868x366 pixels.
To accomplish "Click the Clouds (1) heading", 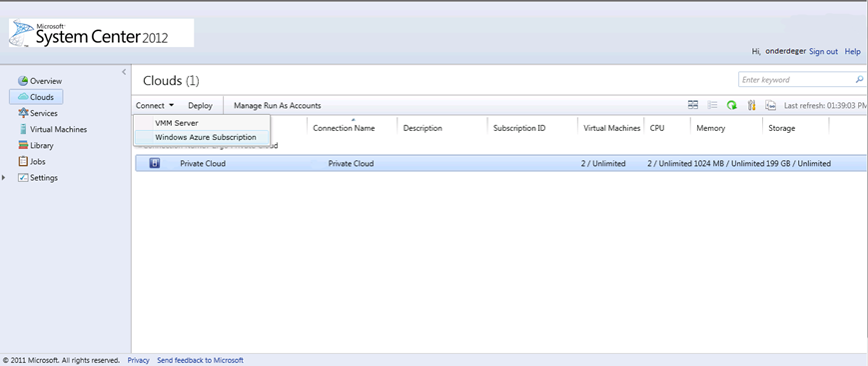I will click(x=171, y=81).
